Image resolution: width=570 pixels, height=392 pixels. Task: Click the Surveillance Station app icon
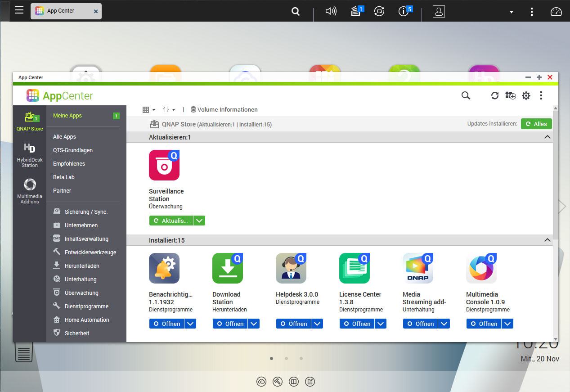click(x=164, y=165)
